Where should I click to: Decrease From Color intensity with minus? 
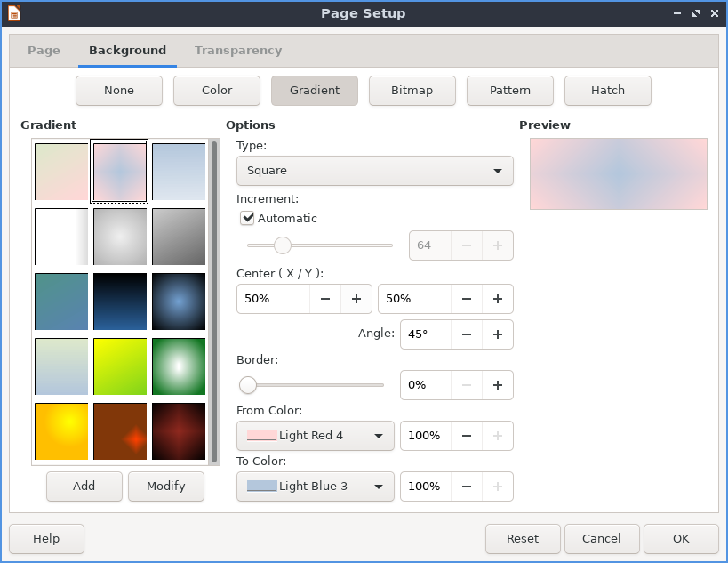tap(467, 436)
